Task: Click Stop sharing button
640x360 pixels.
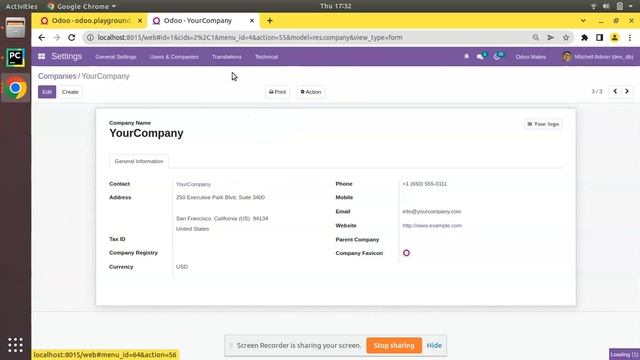Action: click(394, 345)
